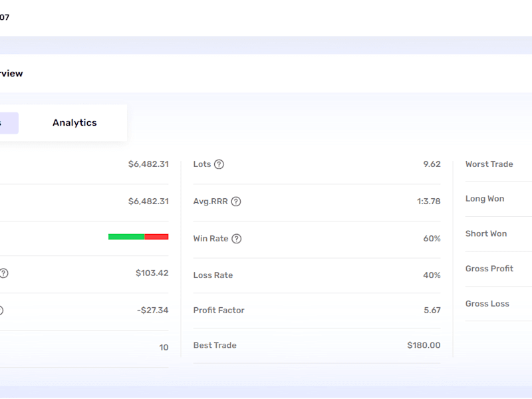This screenshot has width=532, height=399.
Task: Switch to the Analytics tab
Action: [74, 123]
